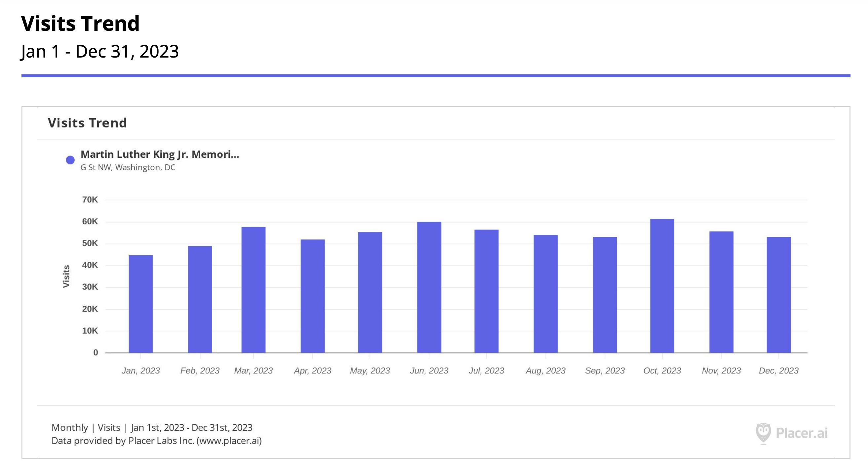The width and height of the screenshot is (868, 475).
Task: Click the May 2023 bar
Action: [370, 292]
